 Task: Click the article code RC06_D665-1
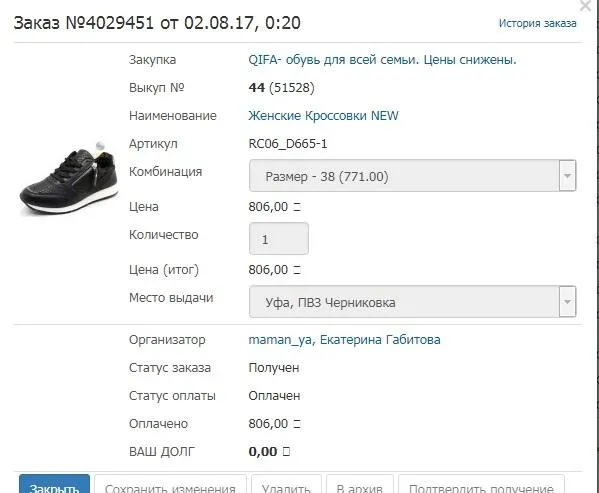tap(288, 144)
